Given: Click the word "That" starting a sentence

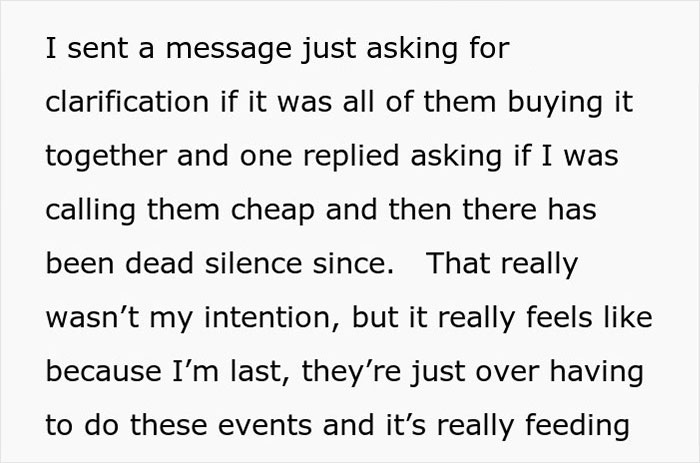Looking at the screenshot, I should click(459, 263).
